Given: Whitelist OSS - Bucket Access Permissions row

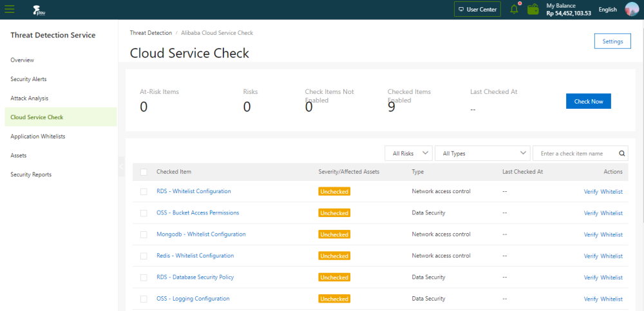Looking at the screenshot, I should tap(612, 213).
